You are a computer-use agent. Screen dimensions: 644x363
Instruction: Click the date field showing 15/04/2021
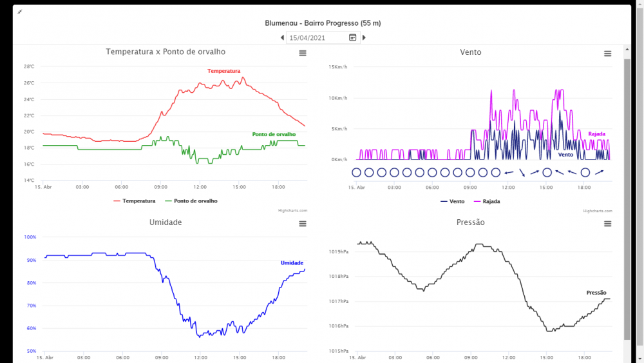(317, 37)
